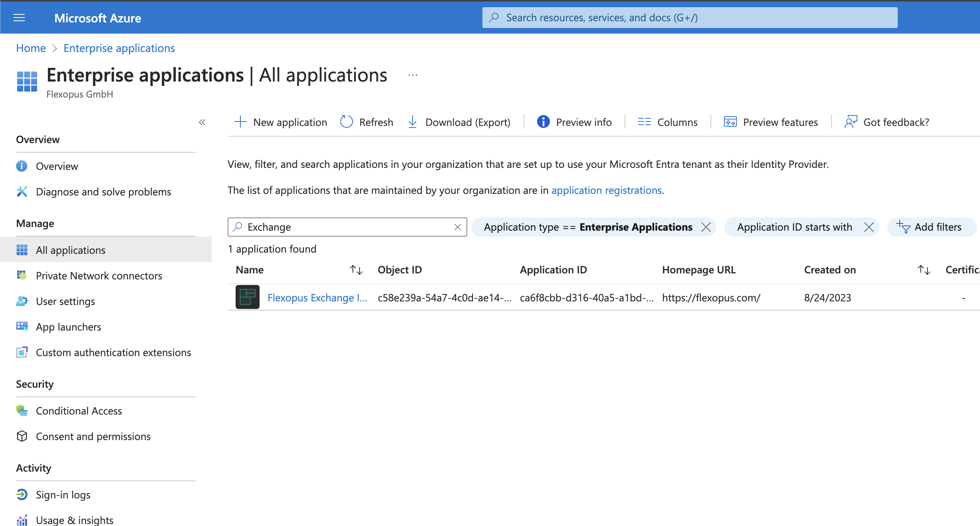980x526 pixels.
Task: Open the Flexopus Exchange app thumbnail
Action: pyautogui.click(x=247, y=297)
